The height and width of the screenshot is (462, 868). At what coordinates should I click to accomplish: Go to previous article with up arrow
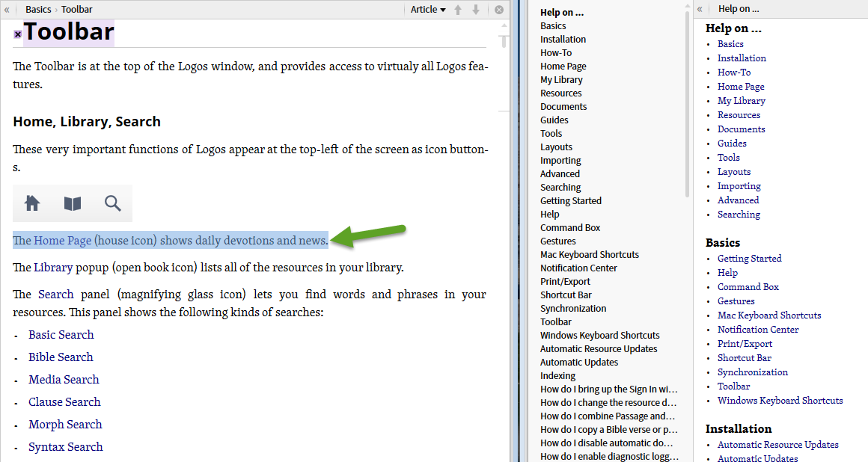point(458,10)
